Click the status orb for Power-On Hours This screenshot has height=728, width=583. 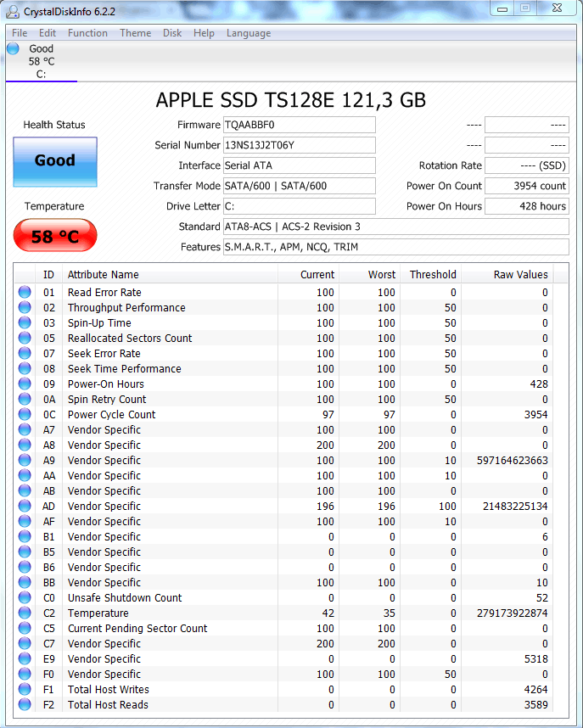coord(25,384)
